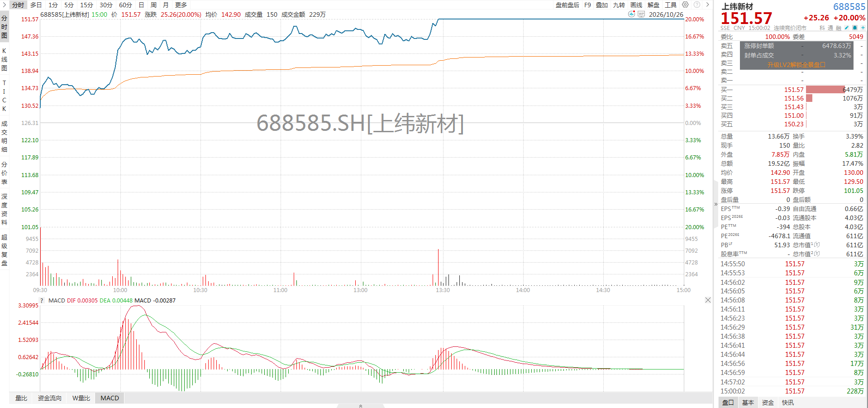
Task: Click the 总市值2 info circle icon
Action: pos(817,254)
